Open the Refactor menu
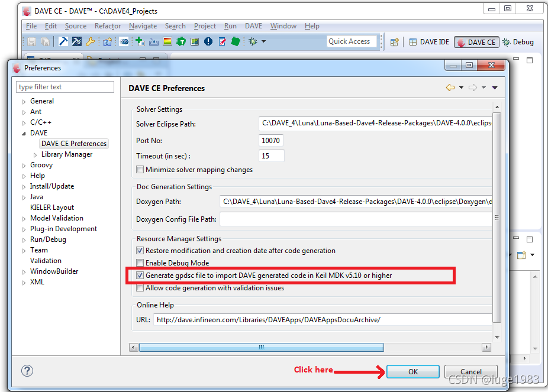The height and width of the screenshot is (392, 548). (108, 26)
